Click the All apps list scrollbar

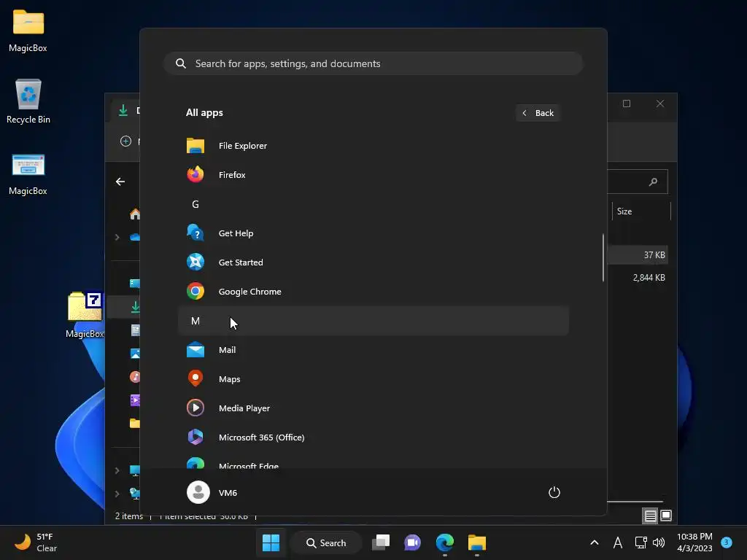603,257
